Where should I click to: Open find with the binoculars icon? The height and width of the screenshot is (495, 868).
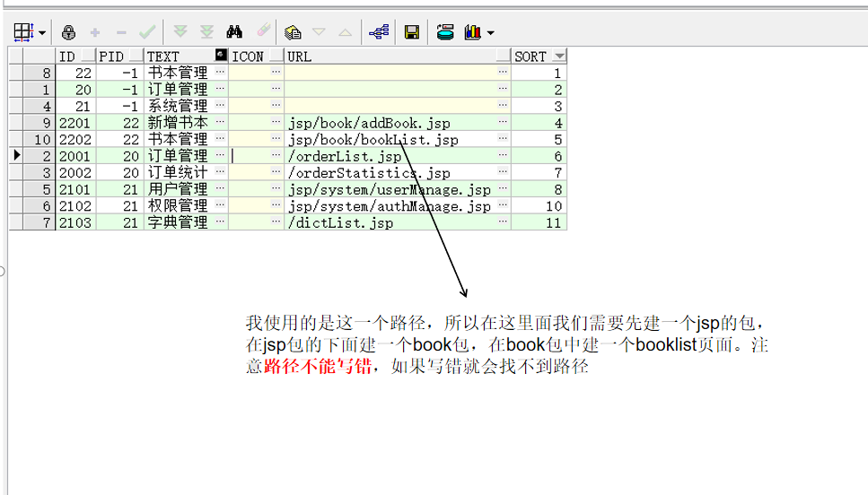click(234, 31)
